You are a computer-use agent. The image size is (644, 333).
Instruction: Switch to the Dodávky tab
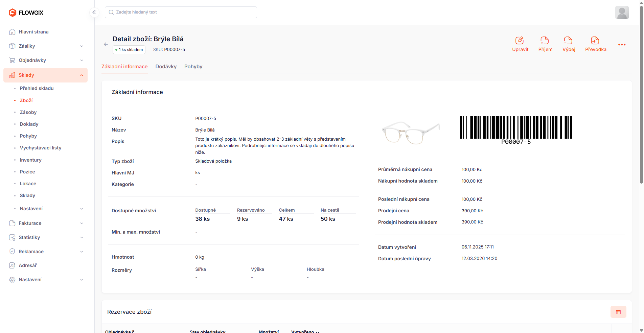click(x=166, y=67)
